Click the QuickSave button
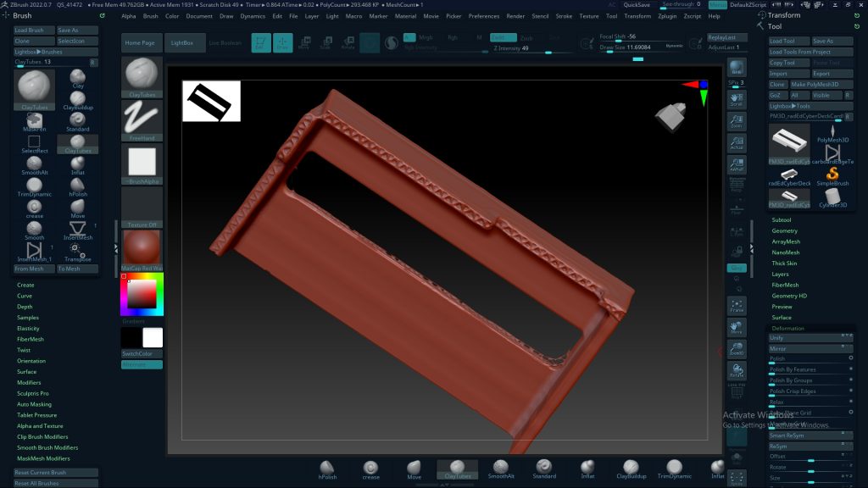This screenshot has height=488, width=868. (637, 4)
